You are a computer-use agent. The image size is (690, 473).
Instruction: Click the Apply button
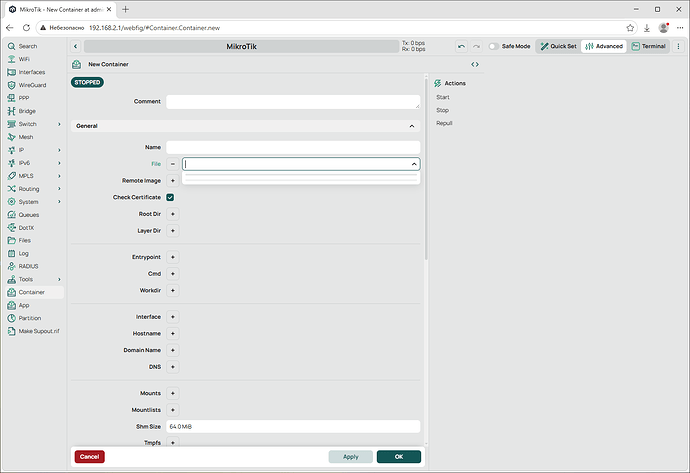[351, 457]
